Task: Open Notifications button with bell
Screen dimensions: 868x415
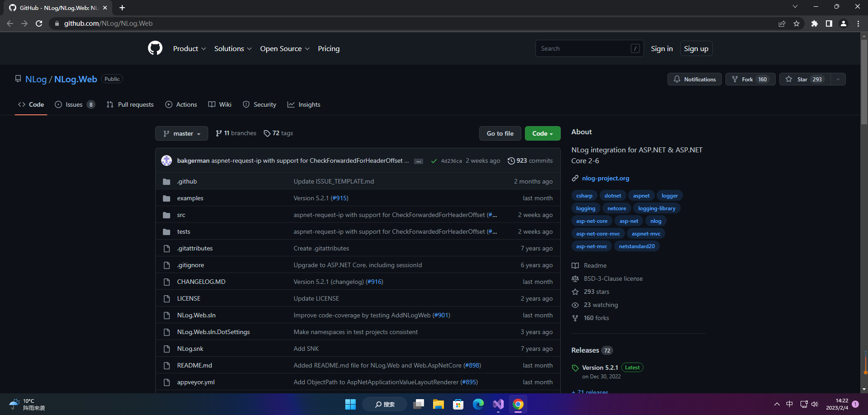Action: (x=694, y=79)
